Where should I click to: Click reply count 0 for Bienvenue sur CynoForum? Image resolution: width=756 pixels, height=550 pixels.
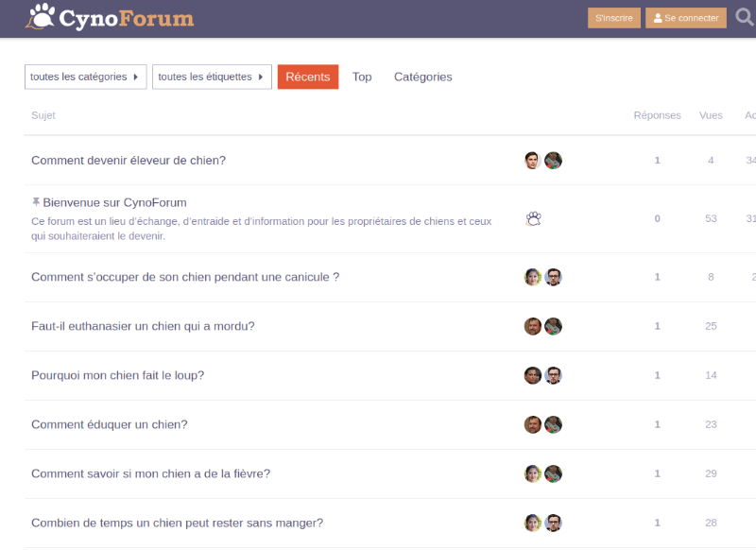point(657,218)
